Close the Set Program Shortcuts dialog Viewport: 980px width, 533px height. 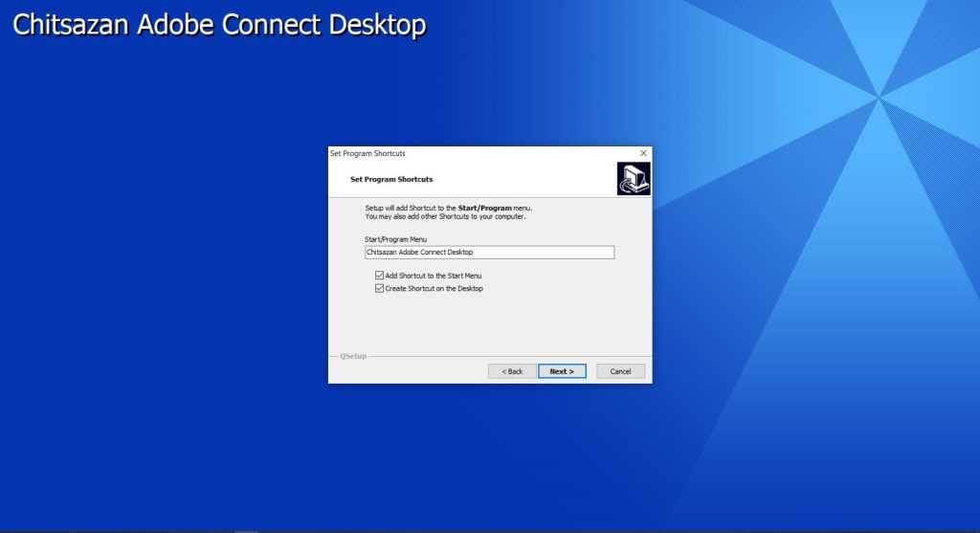click(643, 153)
